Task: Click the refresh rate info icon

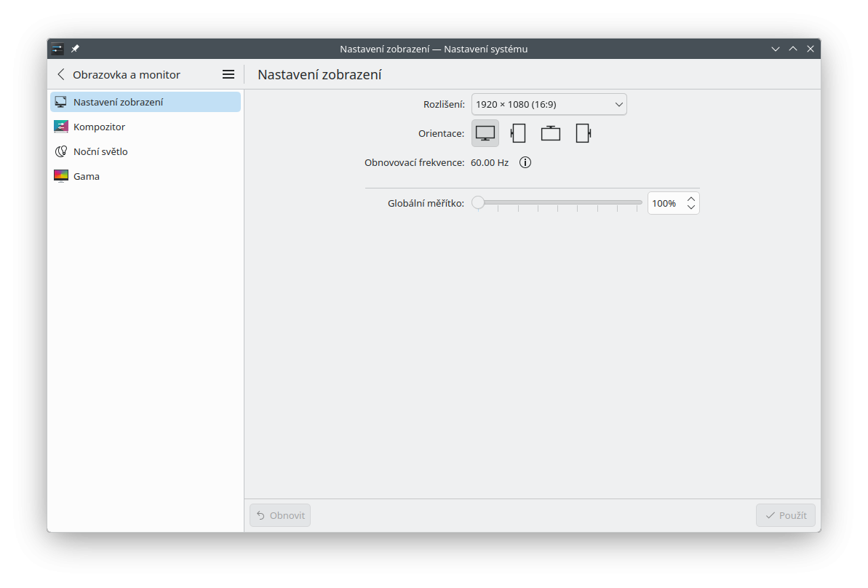Action: 525,162
